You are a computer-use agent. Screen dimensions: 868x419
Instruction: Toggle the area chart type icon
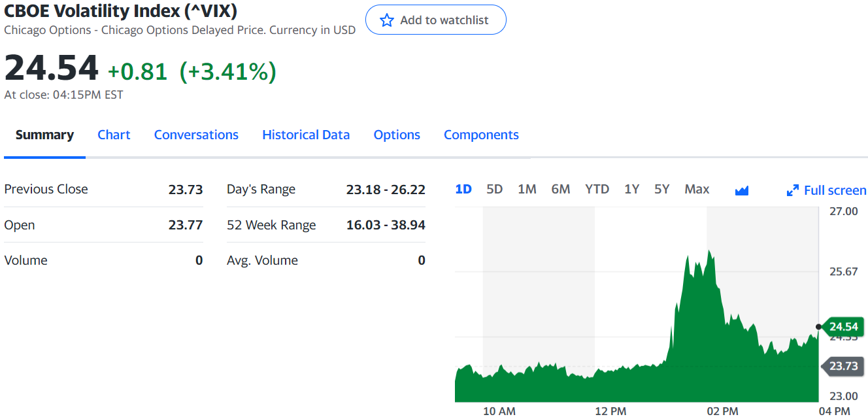pyautogui.click(x=741, y=190)
